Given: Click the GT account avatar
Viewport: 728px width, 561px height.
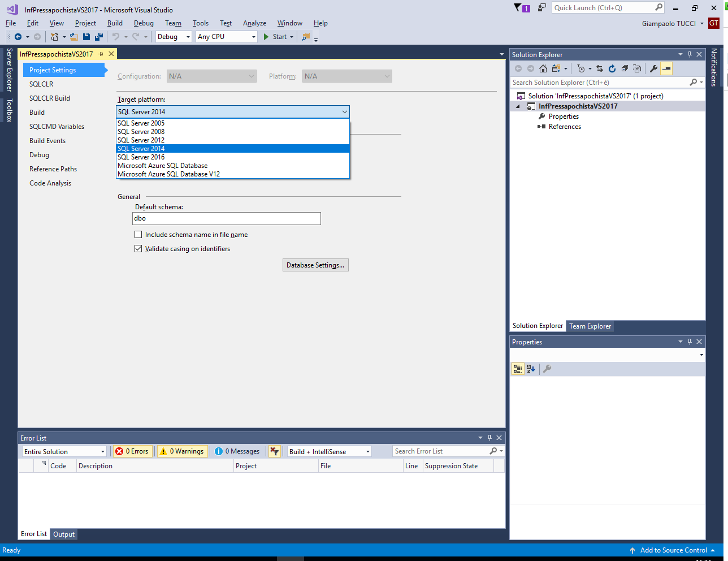Looking at the screenshot, I should 714,23.
